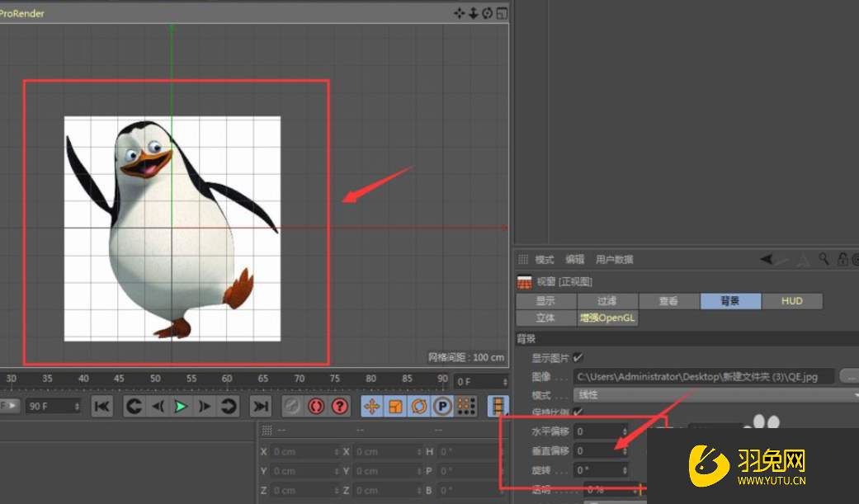Switch to the HUD tab
This screenshot has width=859, height=504.
coord(791,301)
